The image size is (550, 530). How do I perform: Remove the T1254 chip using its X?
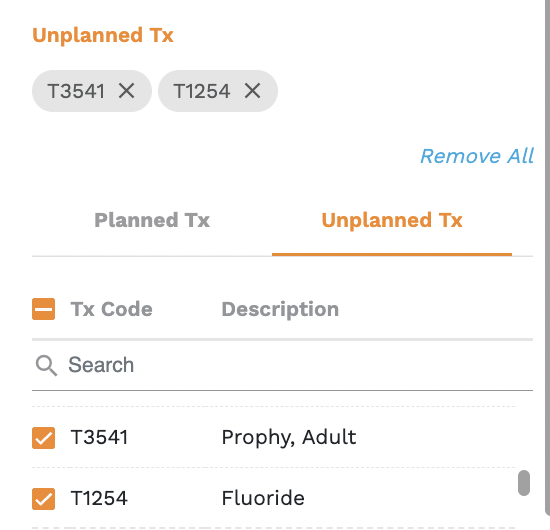[x=252, y=91]
